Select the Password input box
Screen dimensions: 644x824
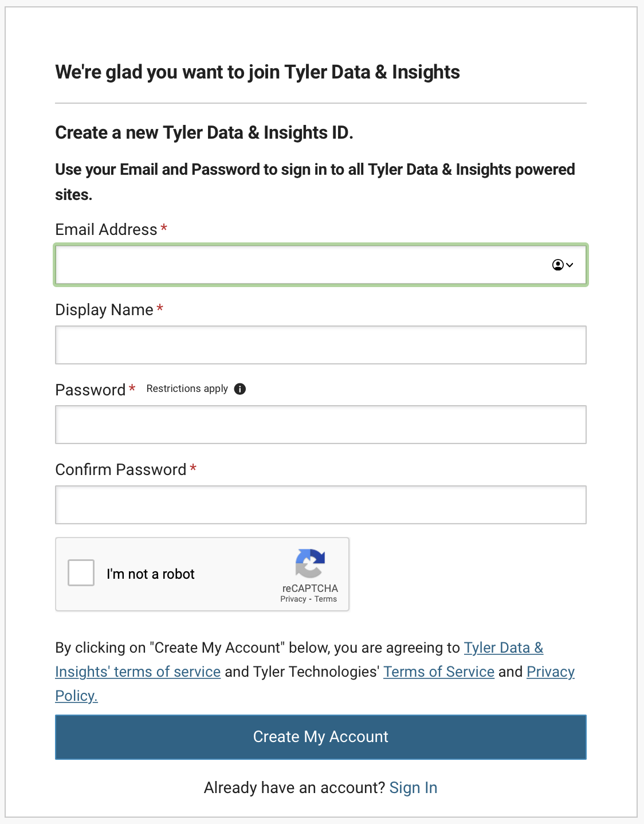click(321, 425)
